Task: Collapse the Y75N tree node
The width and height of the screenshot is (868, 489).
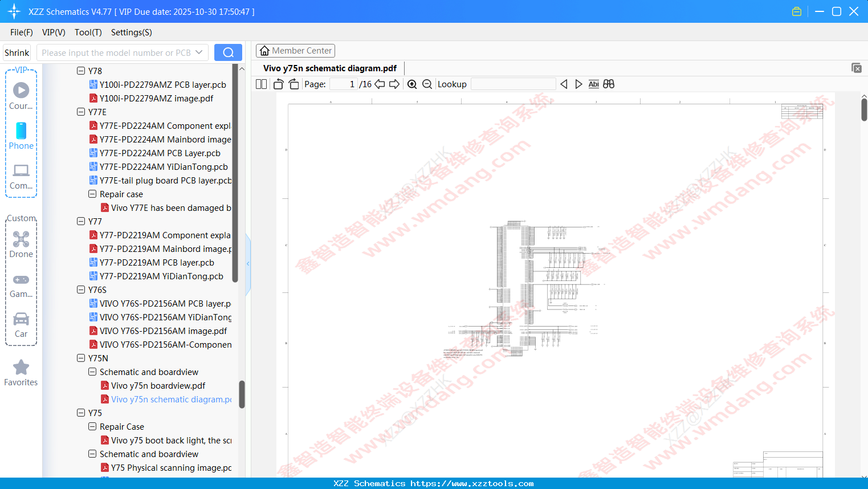Action: point(81,358)
